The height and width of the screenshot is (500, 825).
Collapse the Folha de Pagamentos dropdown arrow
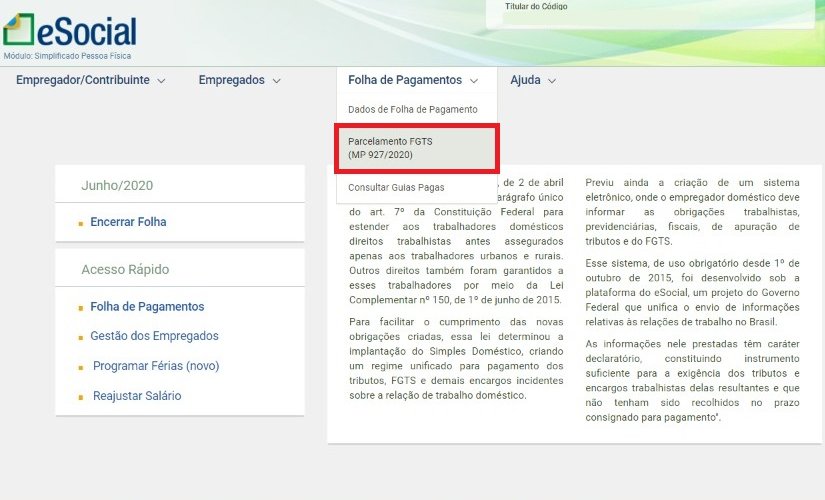[474, 81]
